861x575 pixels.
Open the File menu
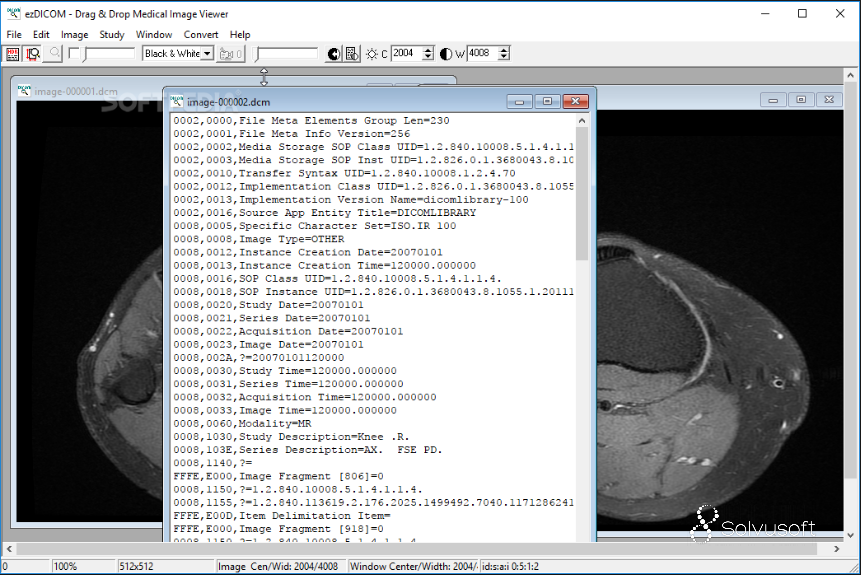pyautogui.click(x=14, y=35)
